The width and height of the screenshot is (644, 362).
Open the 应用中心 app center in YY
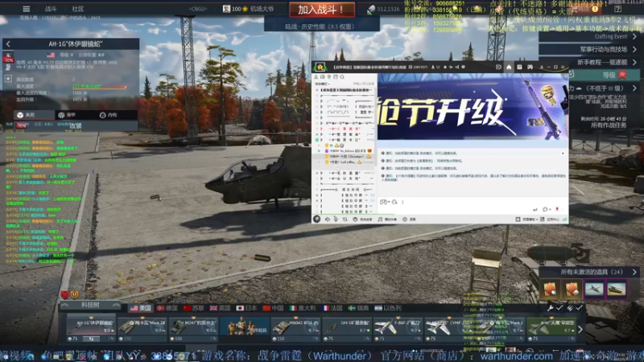tap(550, 220)
